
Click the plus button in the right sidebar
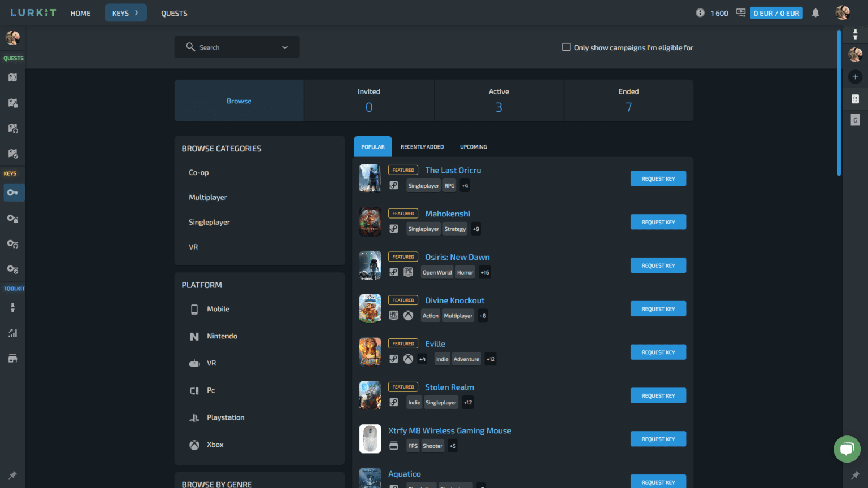pos(855,77)
